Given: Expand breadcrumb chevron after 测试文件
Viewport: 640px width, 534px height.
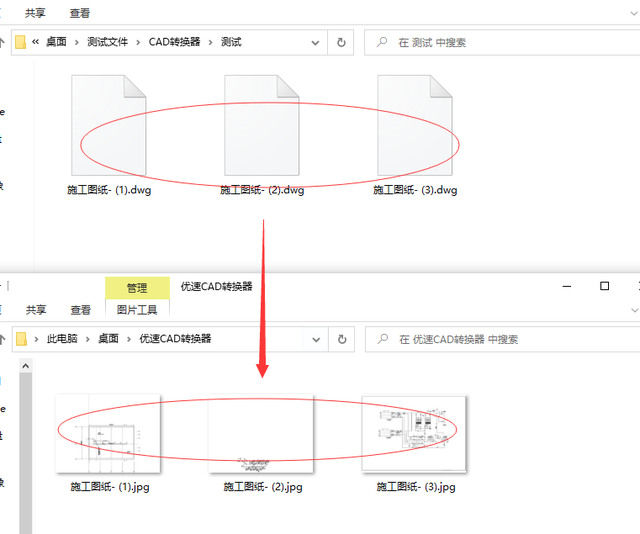Looking at the screenshot, I should [138, 42].
